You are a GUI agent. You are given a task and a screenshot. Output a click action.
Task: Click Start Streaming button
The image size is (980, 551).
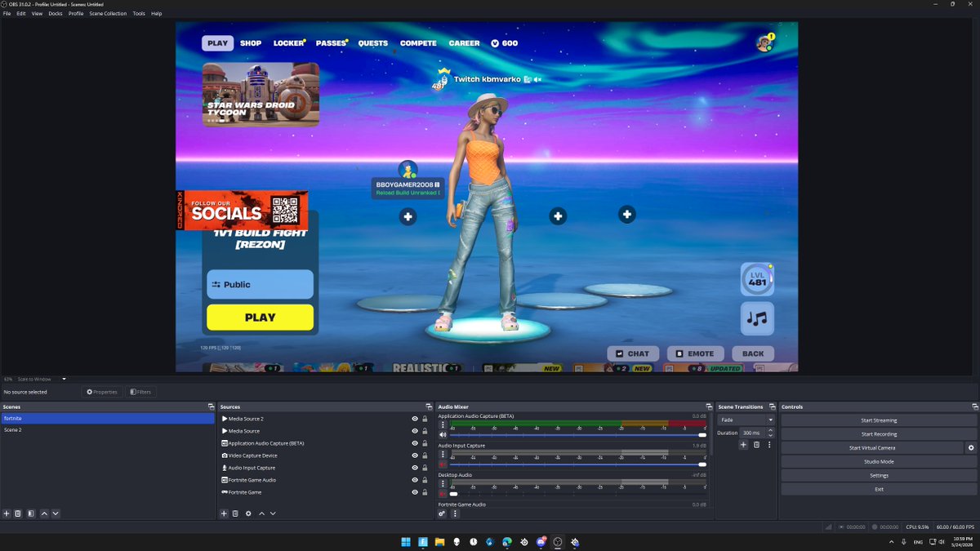879,420
